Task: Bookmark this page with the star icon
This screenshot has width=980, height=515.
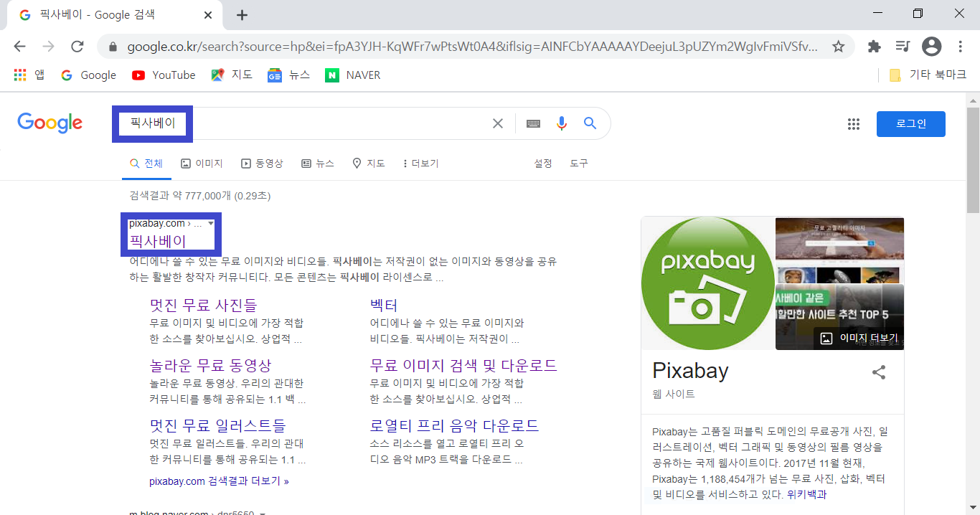Action: tap(838, 47)
